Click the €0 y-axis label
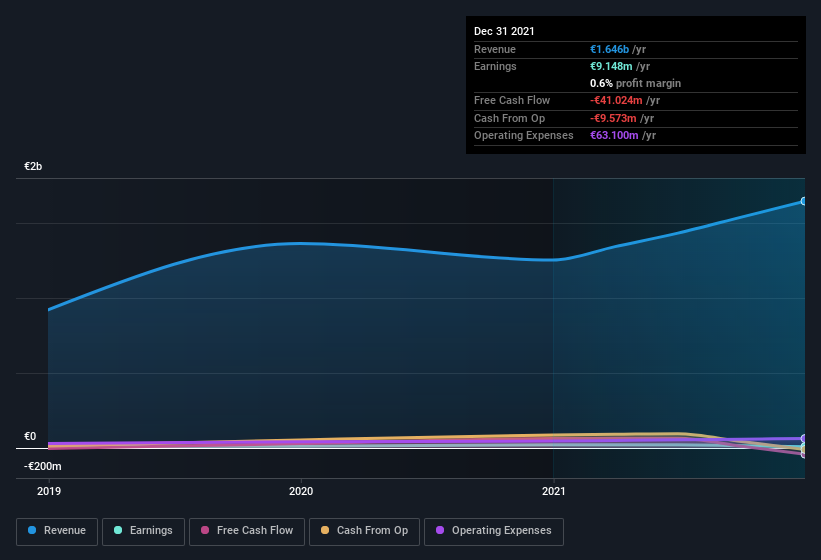Screen dimensions: 821x560 30,436
